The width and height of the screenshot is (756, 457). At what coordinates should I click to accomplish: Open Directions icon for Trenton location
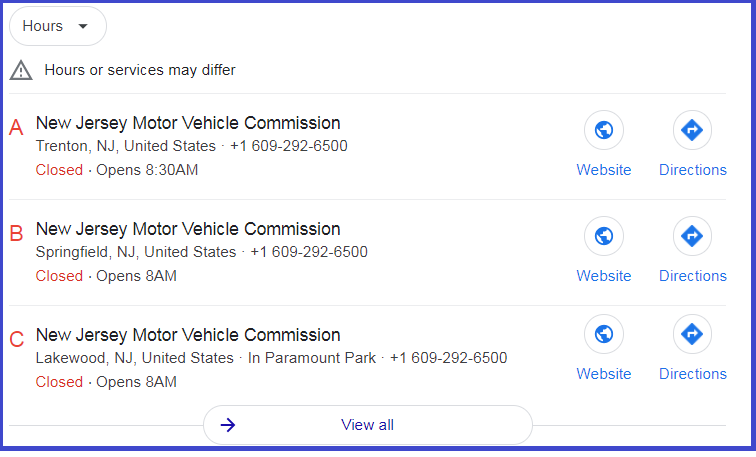(x=692, y=130)
